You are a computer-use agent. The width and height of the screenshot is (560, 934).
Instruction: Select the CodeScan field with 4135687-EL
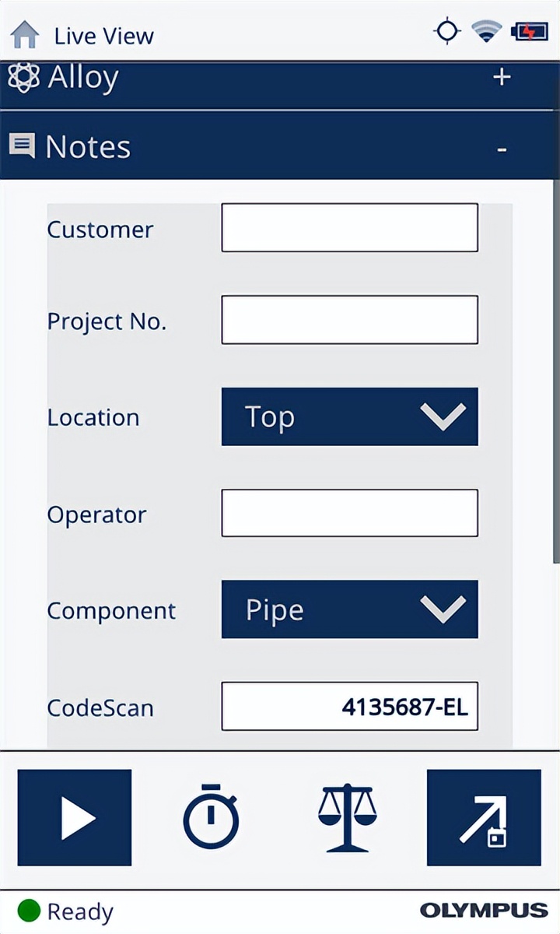[x=350, y=706]
